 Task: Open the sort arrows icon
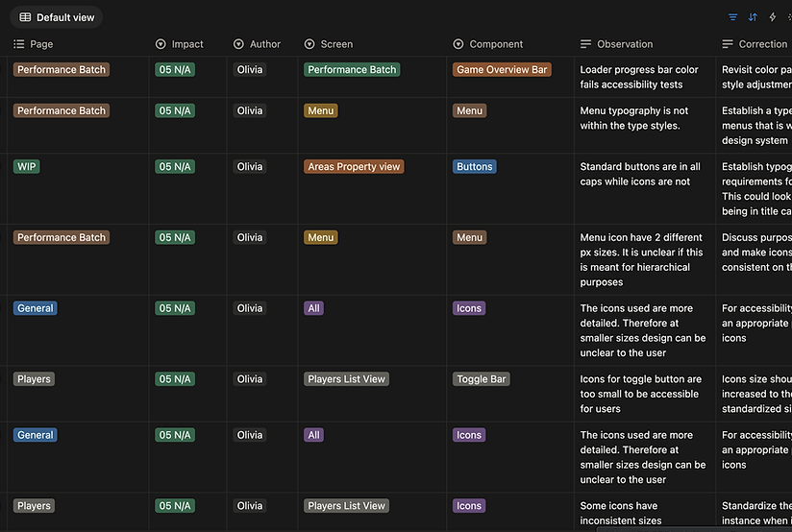[753, 17]
